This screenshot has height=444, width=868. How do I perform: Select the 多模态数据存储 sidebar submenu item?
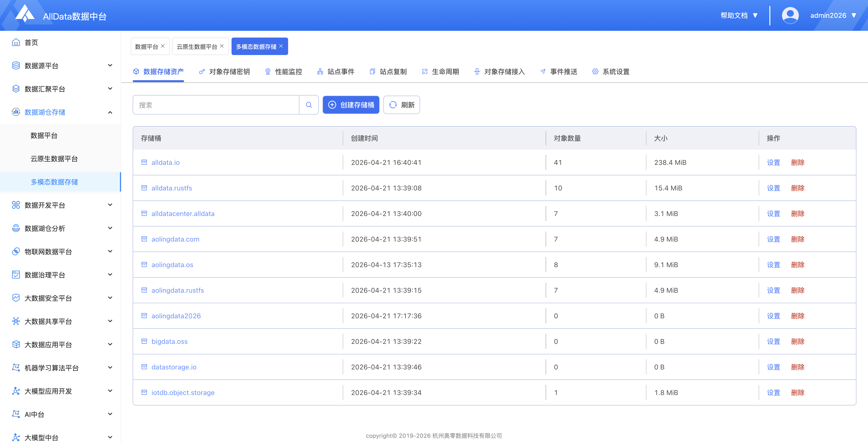[x=60, y=182]
